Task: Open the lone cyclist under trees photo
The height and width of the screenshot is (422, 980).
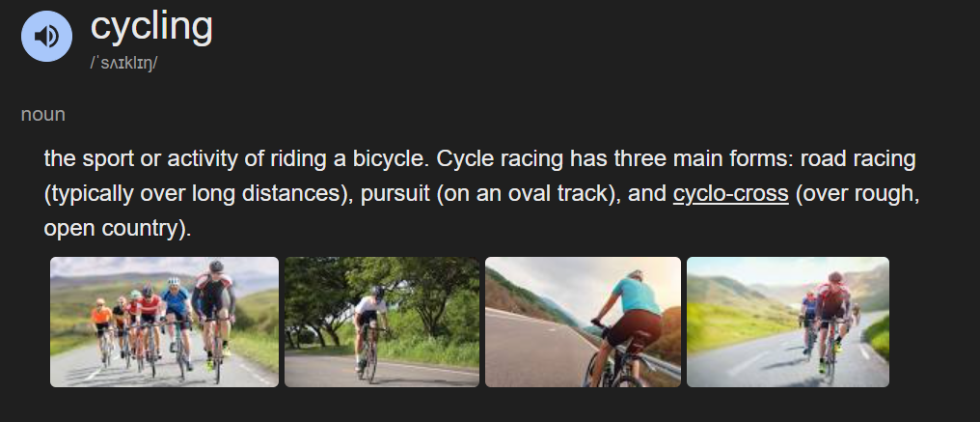Action: coord(382,322)
